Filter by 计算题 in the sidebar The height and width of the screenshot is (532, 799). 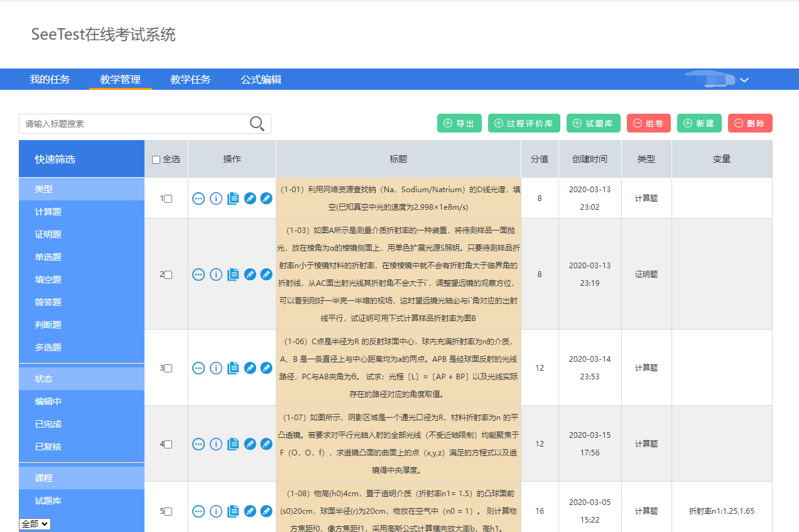tap(48, 212)
